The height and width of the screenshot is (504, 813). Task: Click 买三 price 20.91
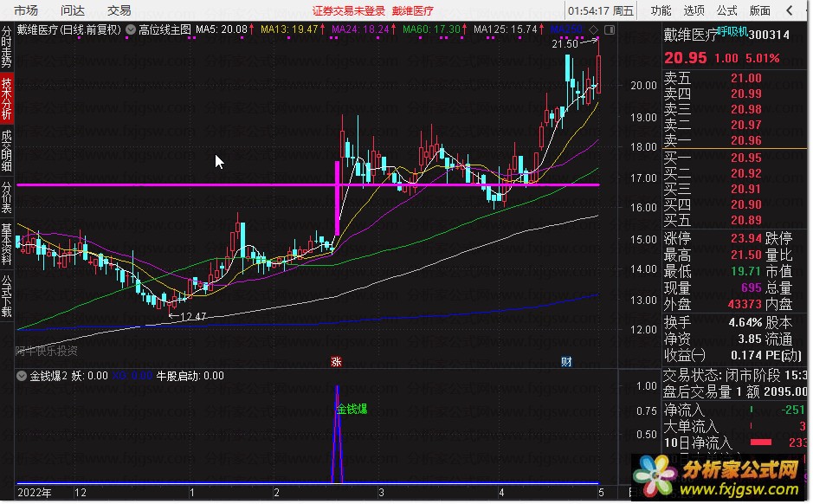[x=746, y=189]
